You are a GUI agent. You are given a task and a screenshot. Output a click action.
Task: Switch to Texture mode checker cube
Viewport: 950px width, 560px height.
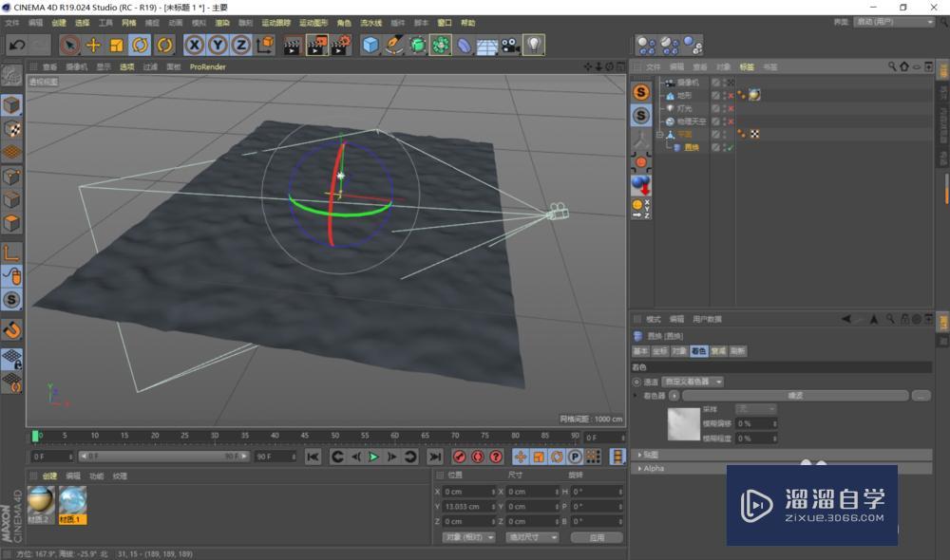(11, 129)
